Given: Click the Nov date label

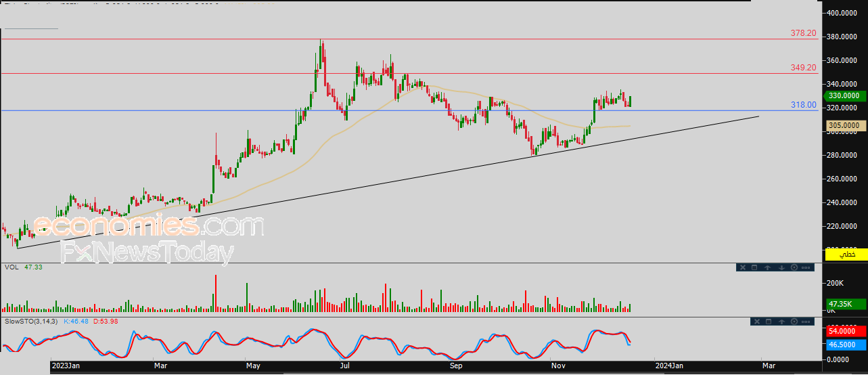Looking at the screenshot, I should point(558,366).
